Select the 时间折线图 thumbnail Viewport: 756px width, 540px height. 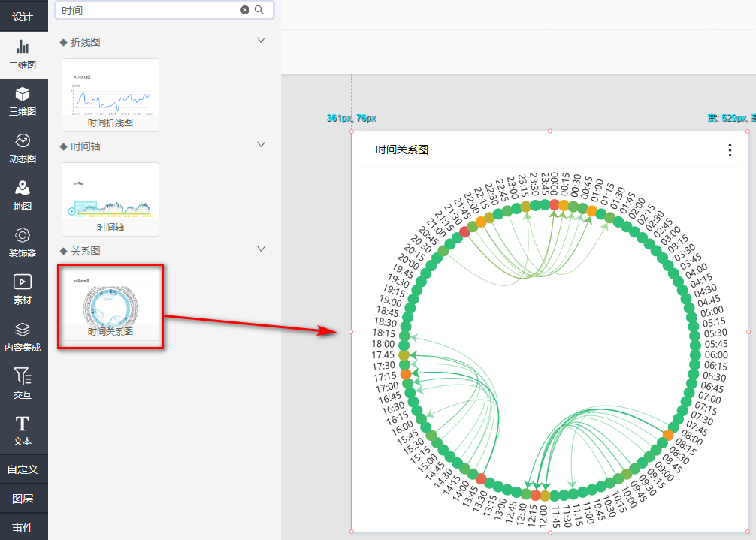tap(110, 95)
